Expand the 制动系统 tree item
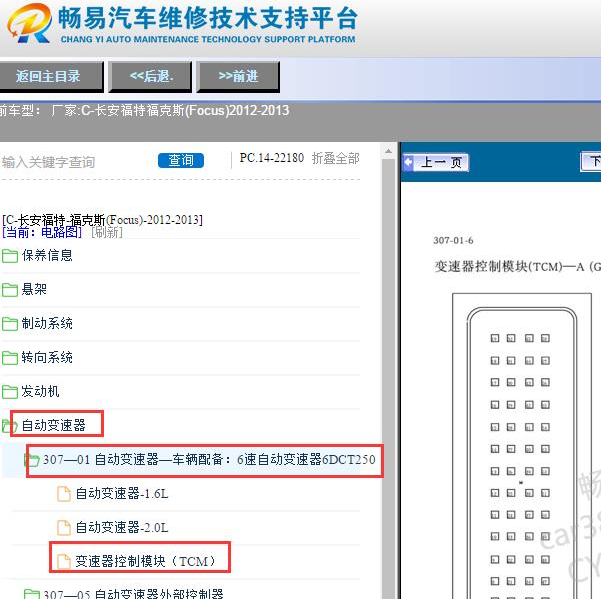Image resolution: width=601 pixels, height=599 pixels. coord(47,323)
